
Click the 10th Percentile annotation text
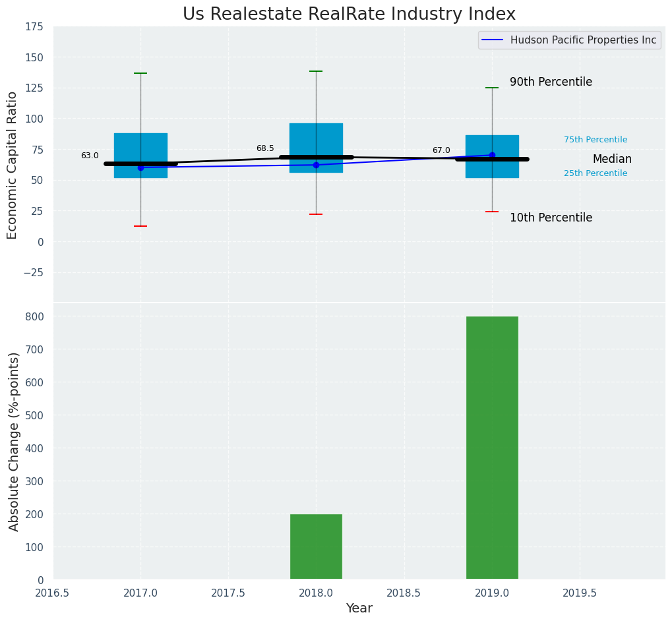pos(551,218)
